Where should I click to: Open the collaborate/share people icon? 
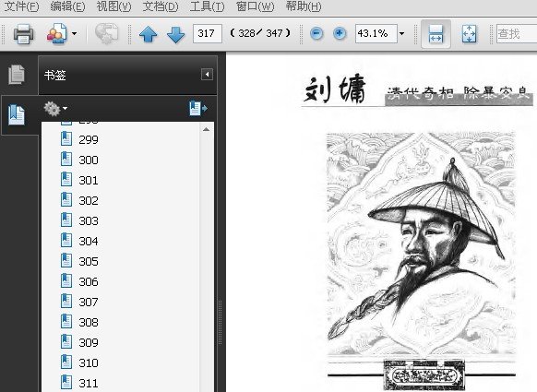pos(57,33)
